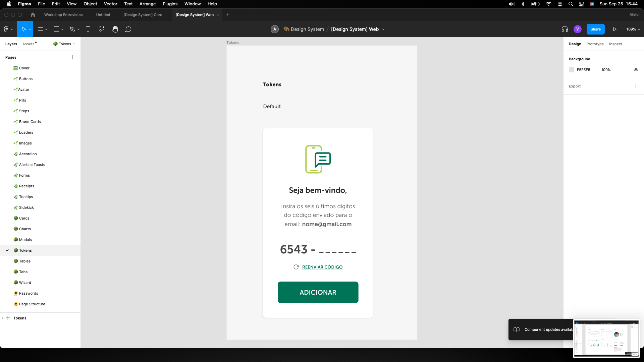
Task: Click the Resources components tool icon
Action: point(102,29)
